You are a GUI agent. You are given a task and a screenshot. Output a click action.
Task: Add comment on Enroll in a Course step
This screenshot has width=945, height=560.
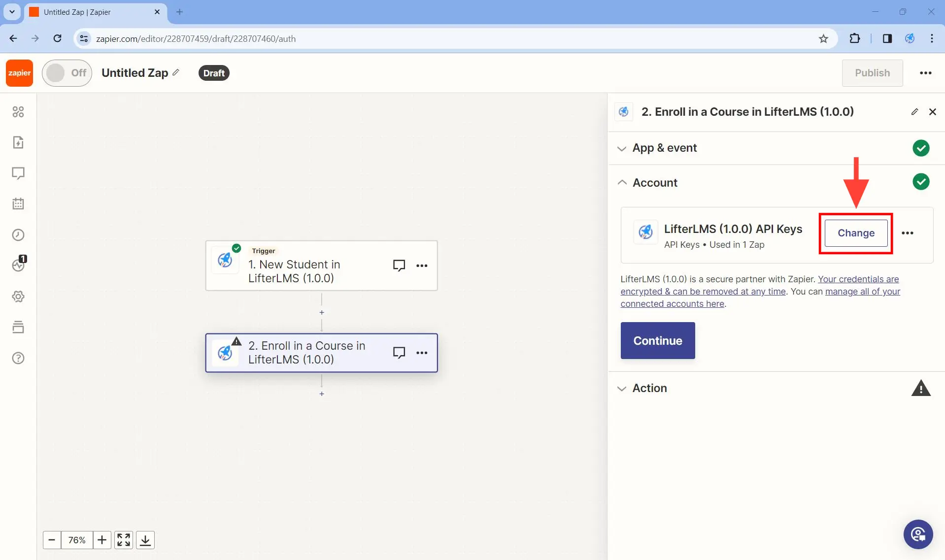(x=399, y=353)
